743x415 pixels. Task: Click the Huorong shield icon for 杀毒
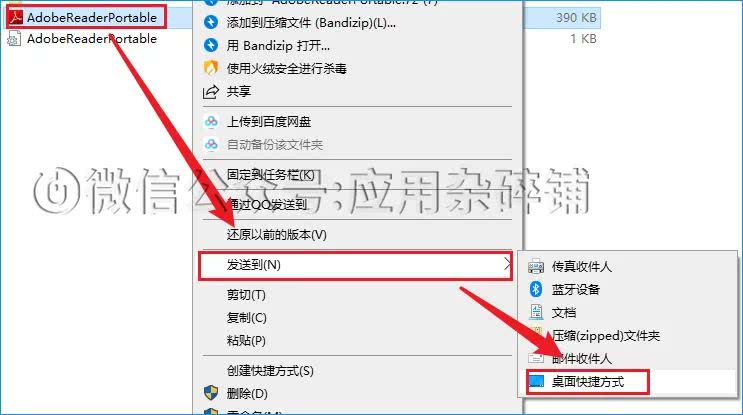tap(211, 68)
